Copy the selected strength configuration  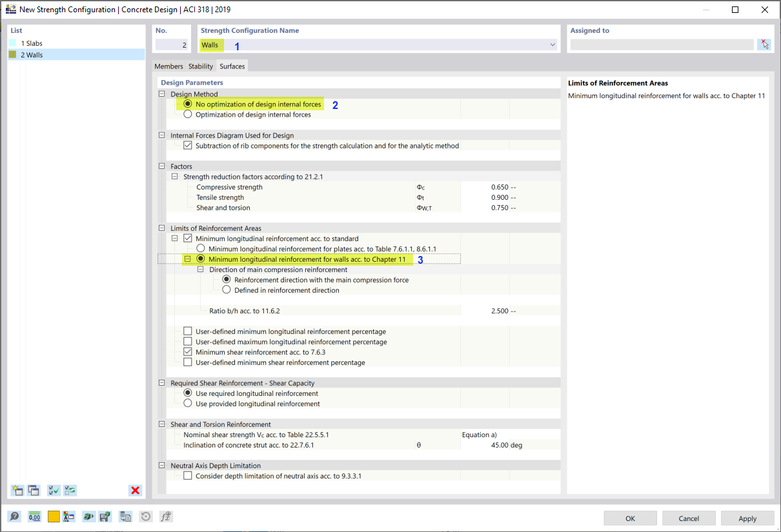tap(34, 491)
